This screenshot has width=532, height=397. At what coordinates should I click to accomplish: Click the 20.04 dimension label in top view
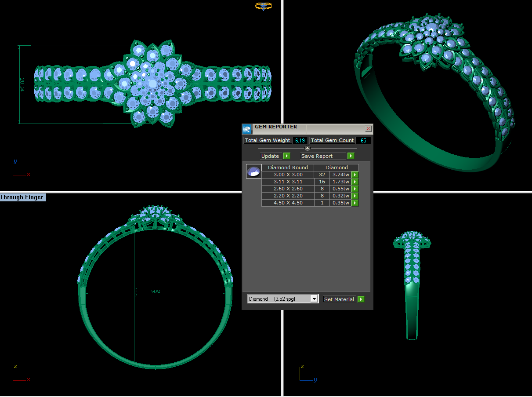(x=22, y=84)
